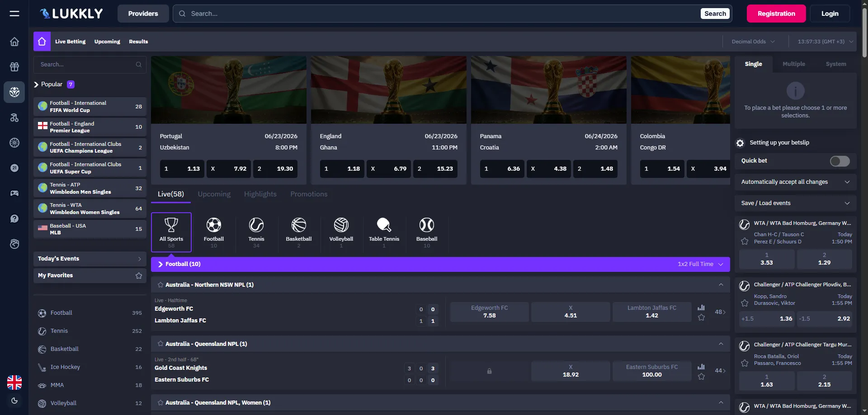Favorite the Edgeworth FC vs Lambton Jaffas match

[x=701, y=317]
